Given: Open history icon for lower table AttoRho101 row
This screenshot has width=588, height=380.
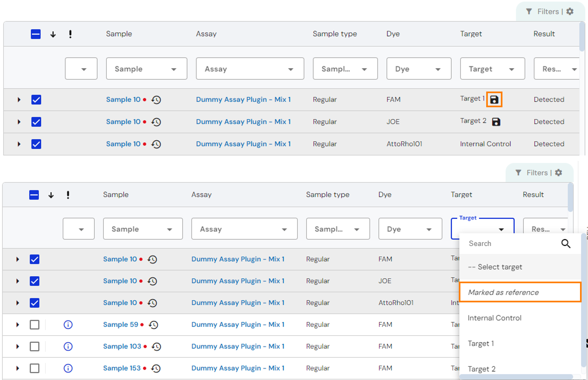Looking at the screenshot, I should coord(152,303).
